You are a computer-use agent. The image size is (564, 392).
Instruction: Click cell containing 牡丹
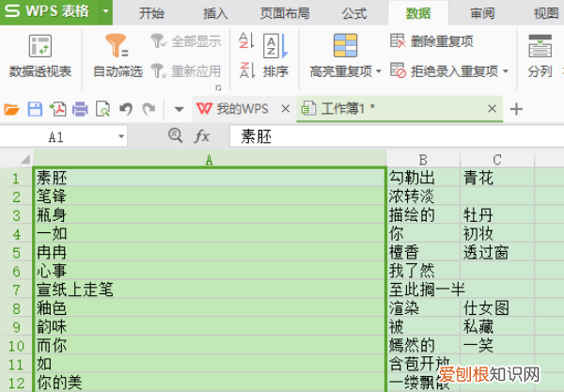pos(497,215)
